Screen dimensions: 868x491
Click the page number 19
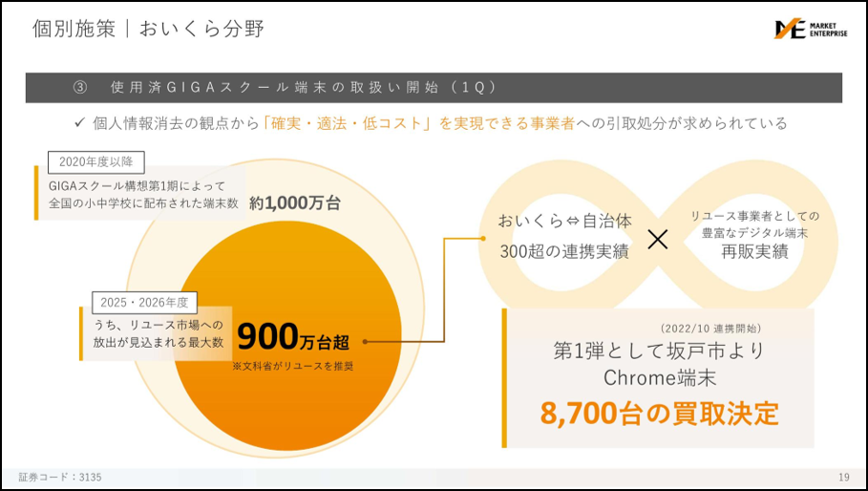843,478
